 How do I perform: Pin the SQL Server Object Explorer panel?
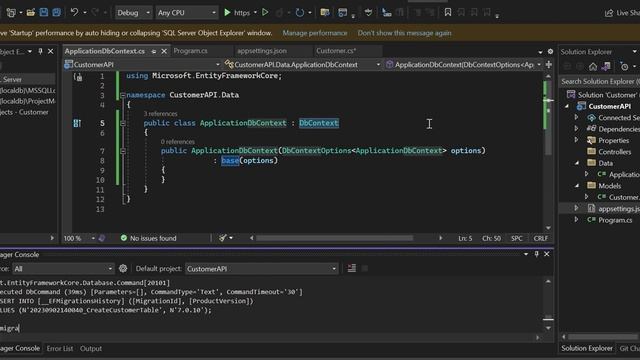coord(40,51)
